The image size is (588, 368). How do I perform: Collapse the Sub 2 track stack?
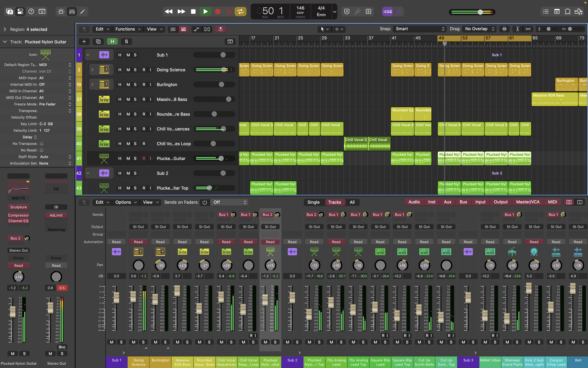click(88, 173)
